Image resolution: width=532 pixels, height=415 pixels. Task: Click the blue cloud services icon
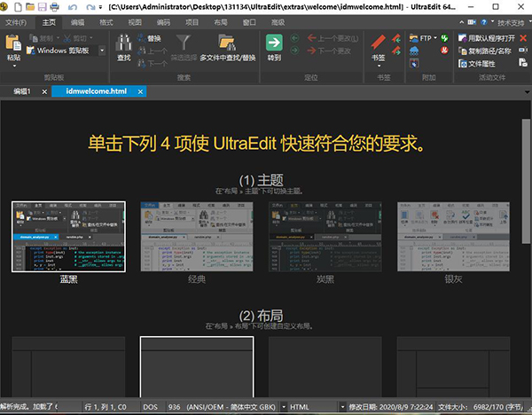click(x=414, y=51)
